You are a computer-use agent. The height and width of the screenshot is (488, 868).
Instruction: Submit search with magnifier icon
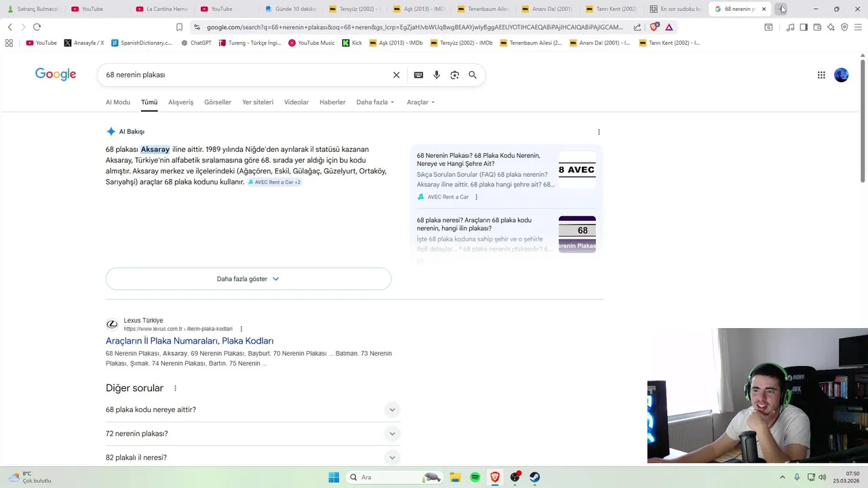473,75
